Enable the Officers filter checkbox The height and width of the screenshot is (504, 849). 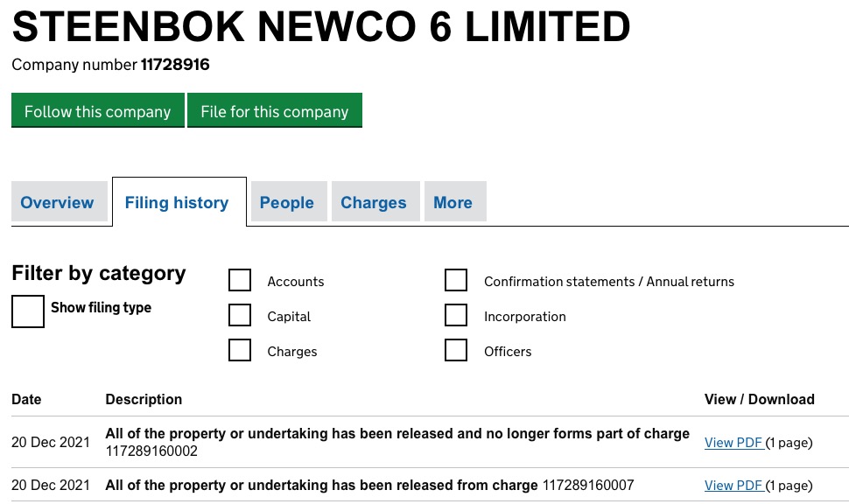[x=456, y=350]
